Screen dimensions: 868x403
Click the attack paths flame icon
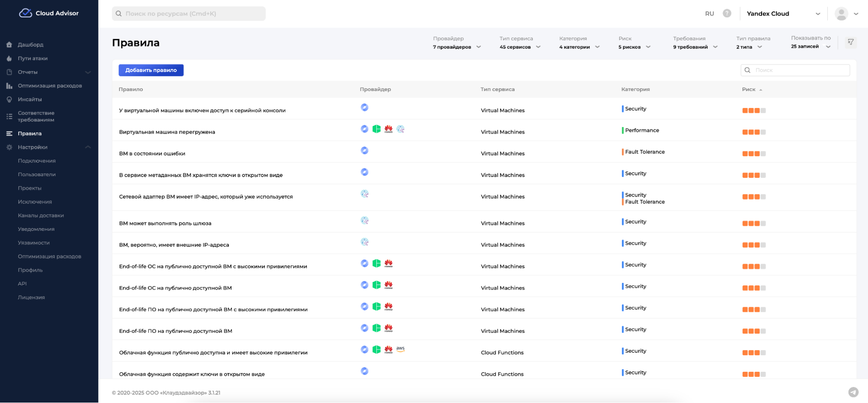(x=9, y=59)
